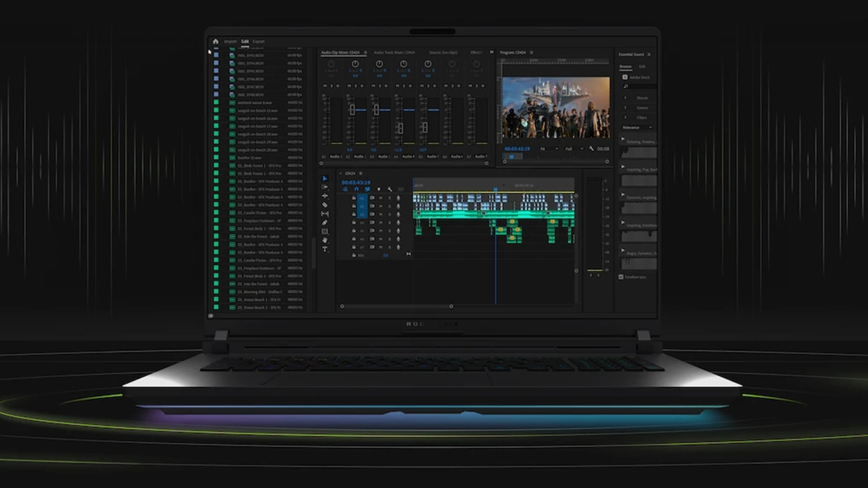The image size is (868, 488).
Task: Preview the Angry, Dynamic music track
Action: click(623, 250)
